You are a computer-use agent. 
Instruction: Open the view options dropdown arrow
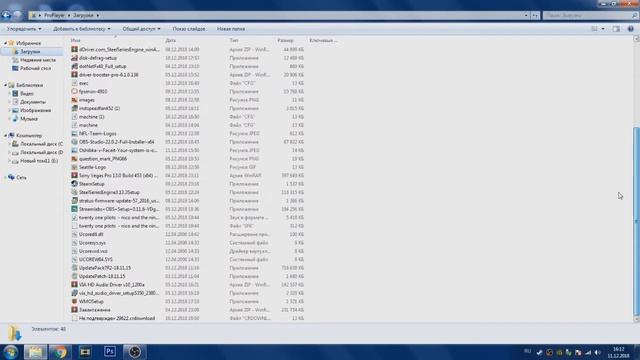603,29
